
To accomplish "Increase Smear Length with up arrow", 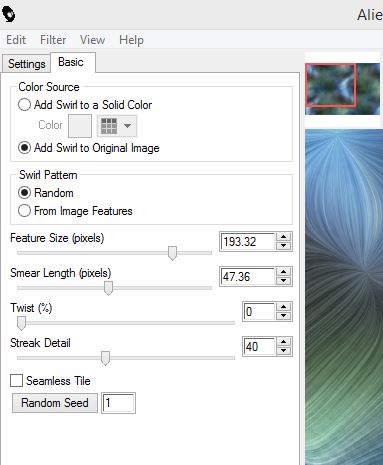I will coord(283,272).
